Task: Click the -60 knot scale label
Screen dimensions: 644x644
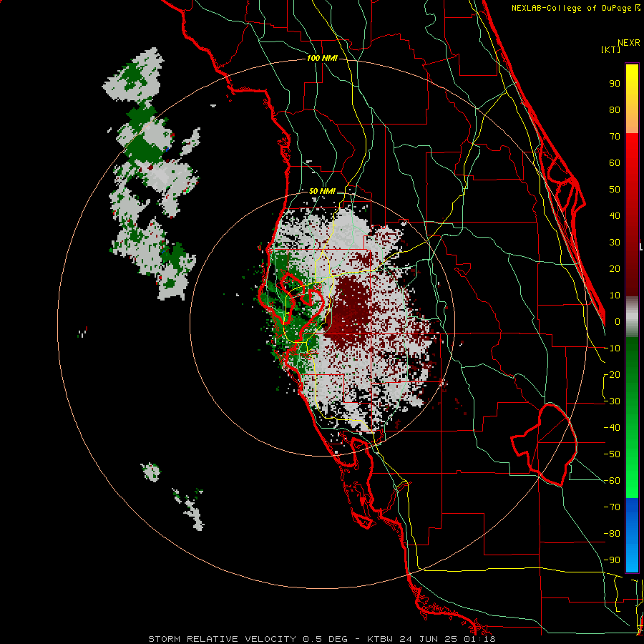Action: [612, 481]
